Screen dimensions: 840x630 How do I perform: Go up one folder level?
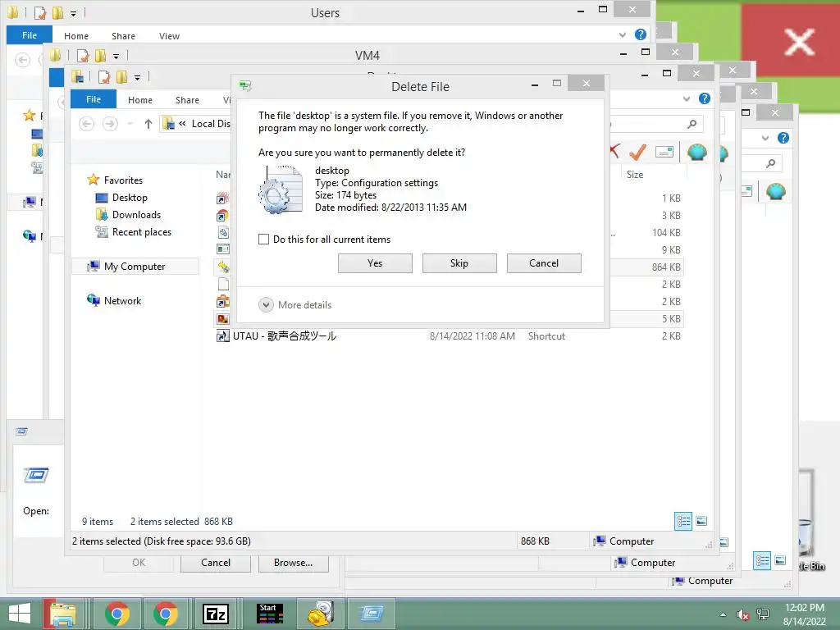pyautogui.click(x=148, y=125)
